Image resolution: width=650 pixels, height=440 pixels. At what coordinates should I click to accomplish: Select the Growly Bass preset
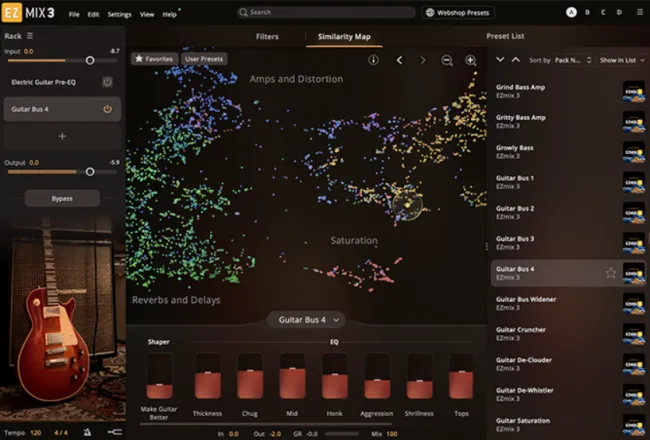coord(568,152)
